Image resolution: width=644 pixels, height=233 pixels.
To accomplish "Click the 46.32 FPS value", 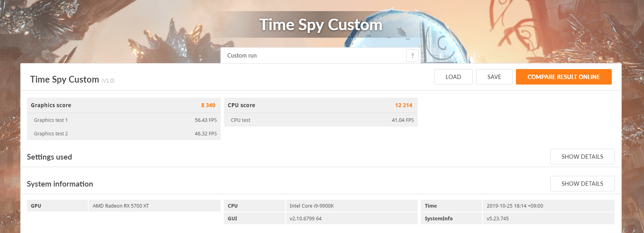I will point(206,134).
